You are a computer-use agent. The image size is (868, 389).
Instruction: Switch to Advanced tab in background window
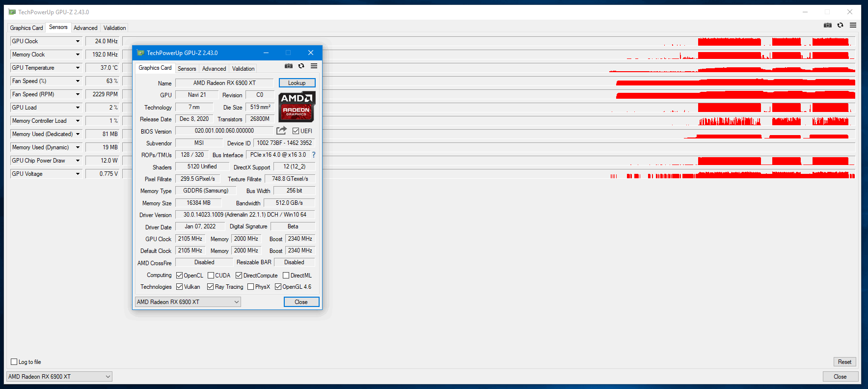click(x=85, y=28)
